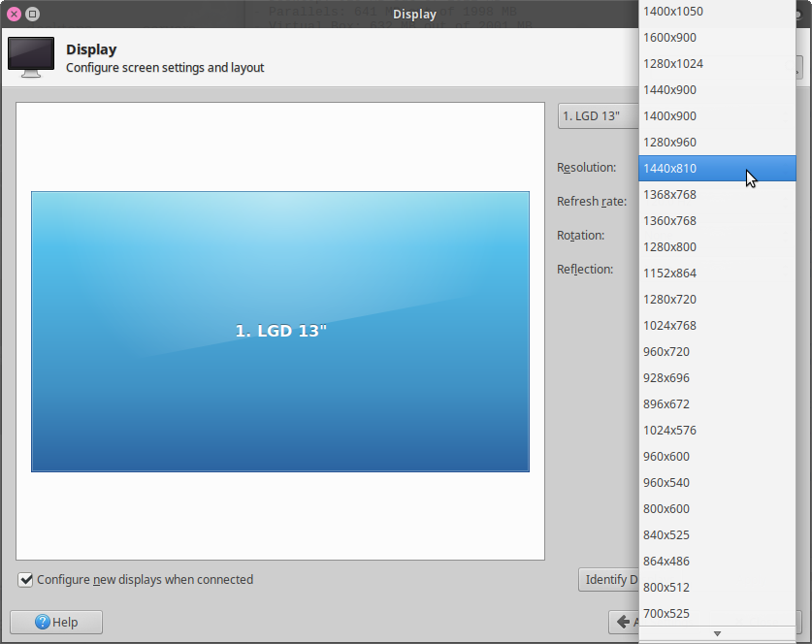This screenshot has width=812, height=644.
Task: Click the Identify Displays button
Action: coord(608,580)
